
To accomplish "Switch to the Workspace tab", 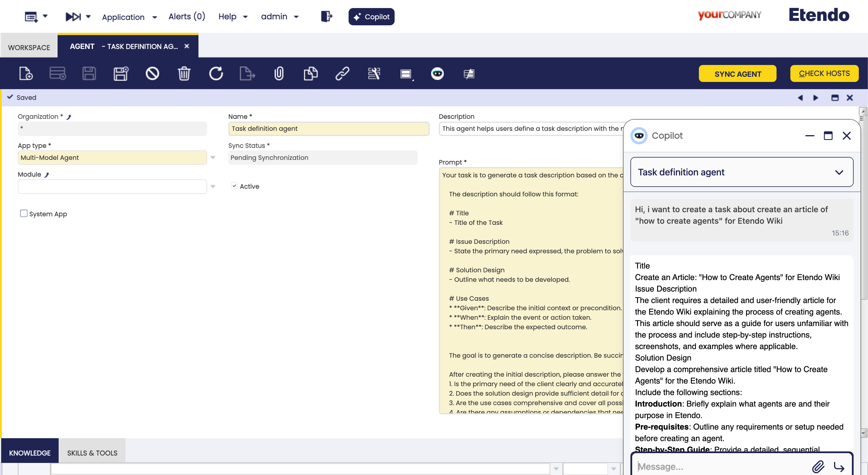I will [x=29, y=47].
